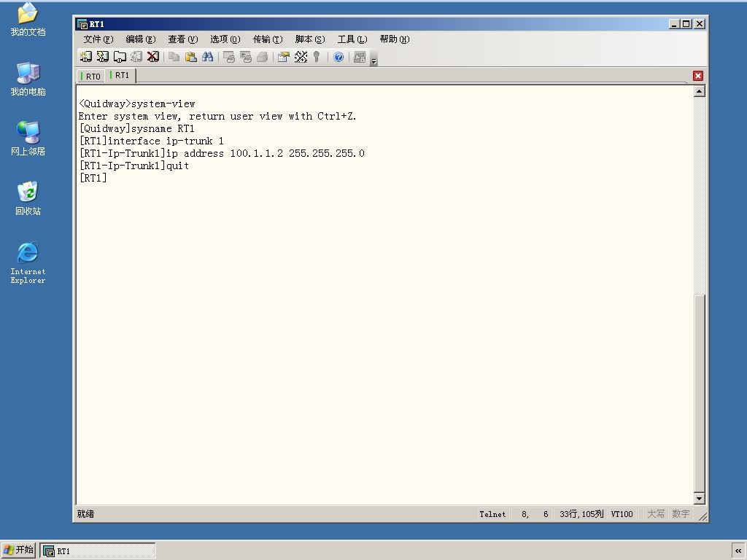Disconnect the session with red X icon

[x=153, y=57]
